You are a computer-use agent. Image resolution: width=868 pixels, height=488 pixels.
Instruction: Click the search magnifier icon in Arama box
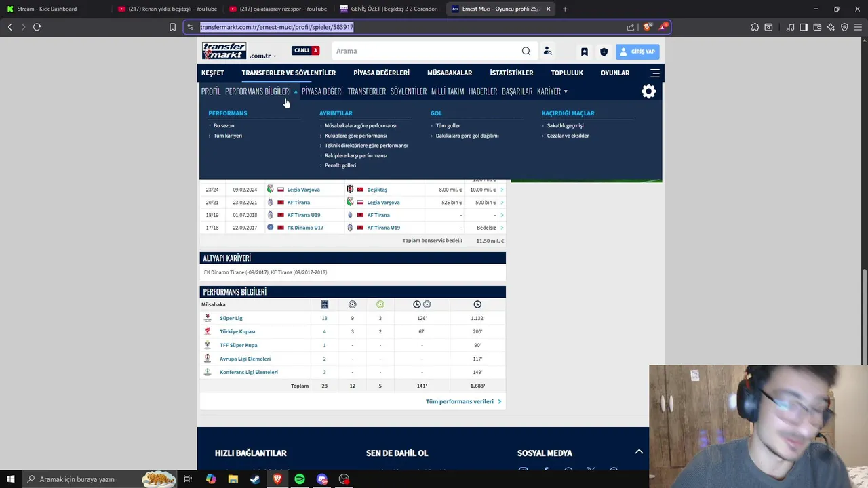tap(526, 51)
